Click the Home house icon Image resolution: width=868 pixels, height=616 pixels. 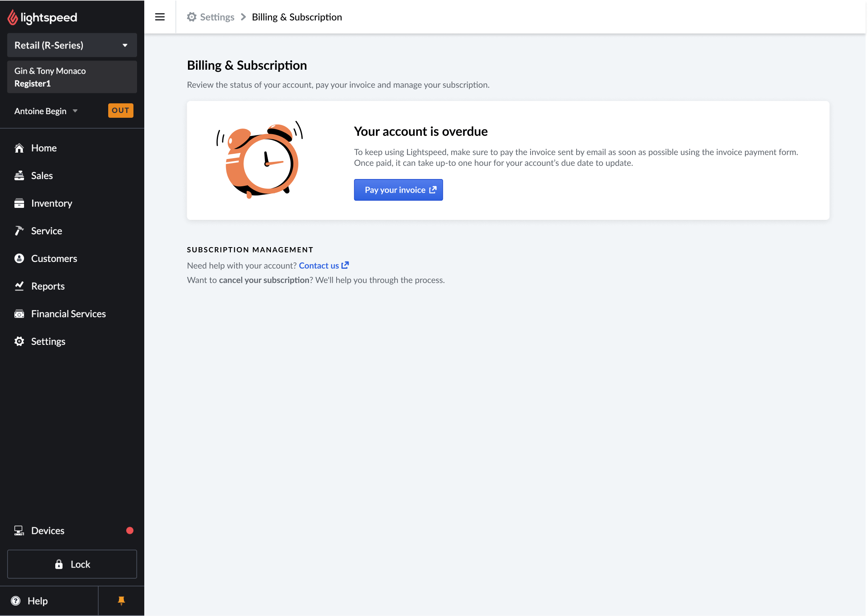[x=19, y=148]
